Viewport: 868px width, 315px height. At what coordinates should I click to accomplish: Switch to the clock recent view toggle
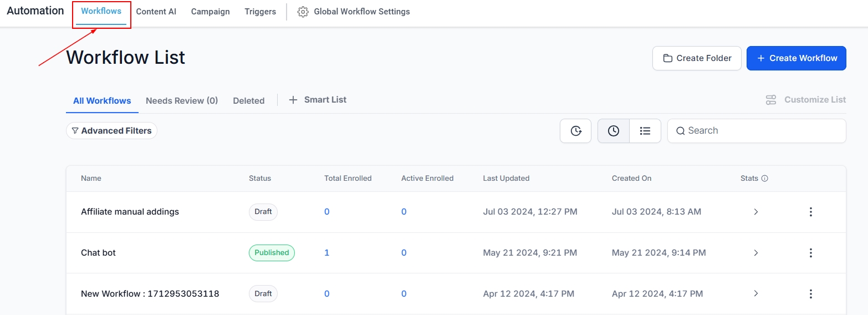(613, 131)
